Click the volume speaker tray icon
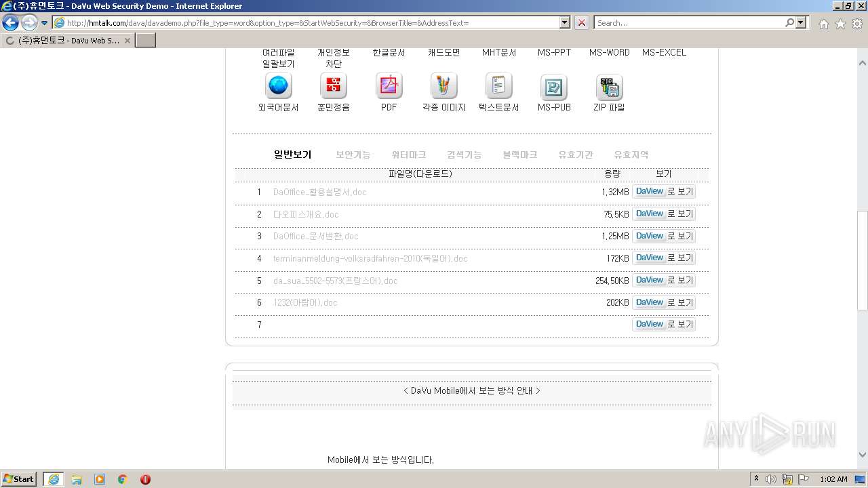 (771, 479)
